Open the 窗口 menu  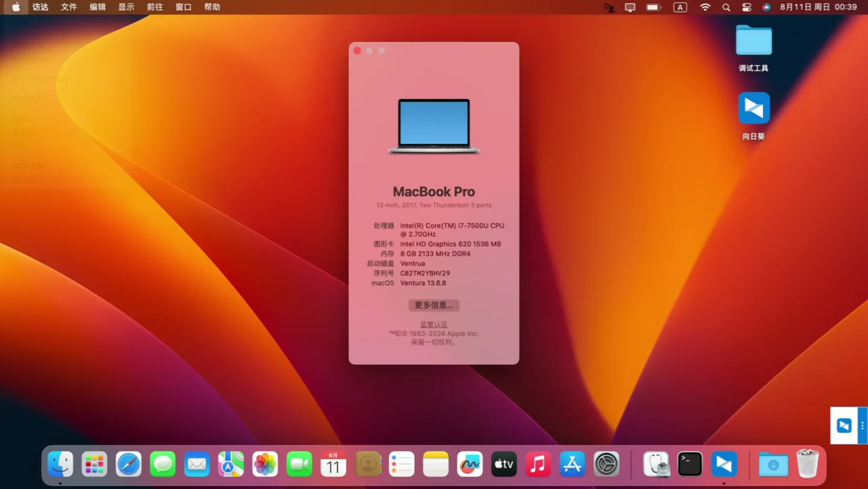(183, 7)
